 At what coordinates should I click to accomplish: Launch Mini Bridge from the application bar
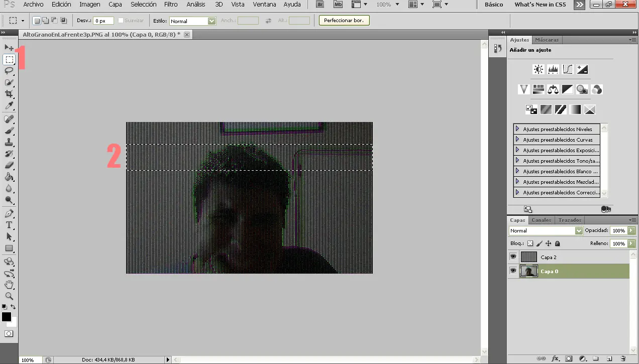pyautogui.click(x=338, y=5)
